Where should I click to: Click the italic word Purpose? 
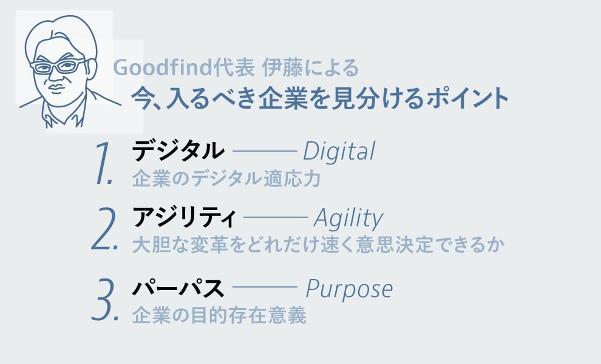pos(349,289)
